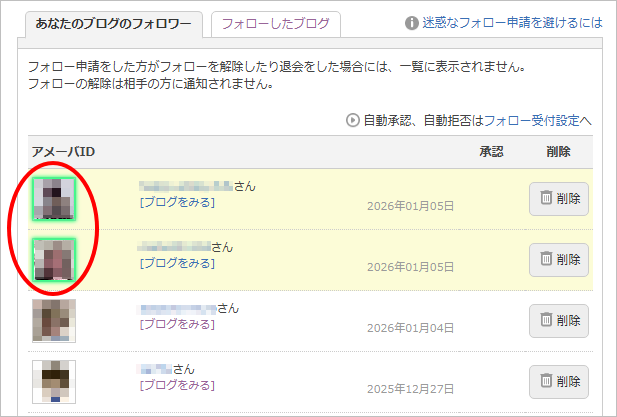Open avatar of follower dated 2026年01月04日

coord(54,320)
